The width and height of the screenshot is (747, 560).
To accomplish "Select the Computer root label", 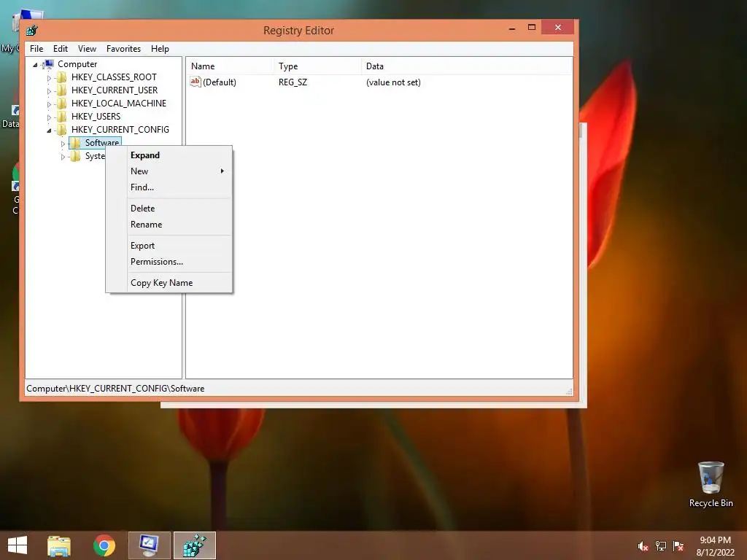I will click(x=77, y=64).
